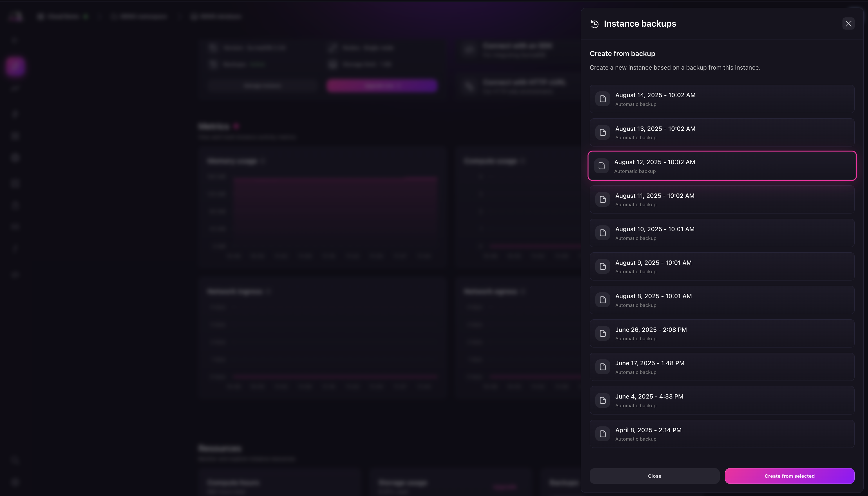
Task: Pick the August 11, 2025 backup
Action: click(722, 200)
